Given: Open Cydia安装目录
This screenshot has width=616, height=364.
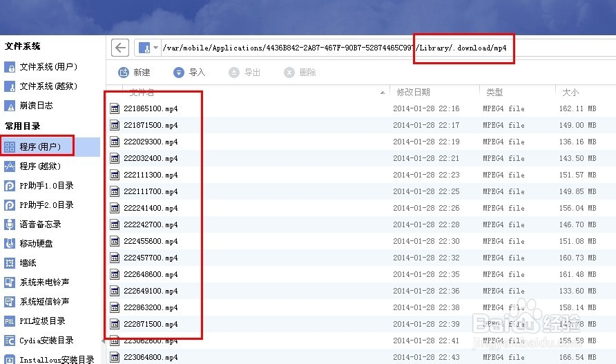Looking at the screenshot, I should [39, 340].
